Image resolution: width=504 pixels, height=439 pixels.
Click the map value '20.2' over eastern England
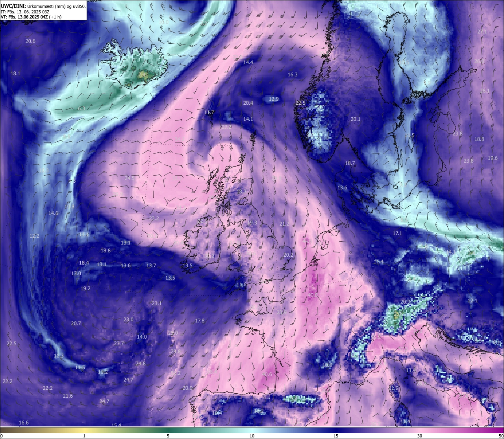[288, 255]
